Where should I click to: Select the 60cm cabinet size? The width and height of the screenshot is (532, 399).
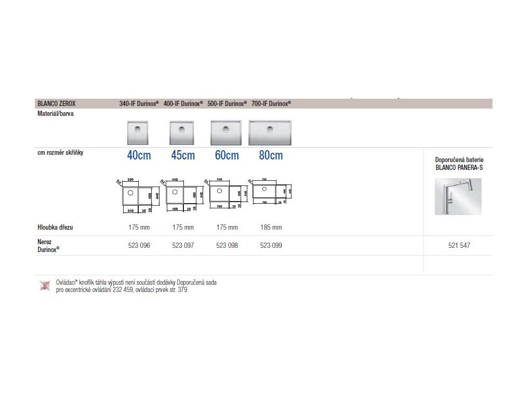pyautogui.click(x=227, y=155)
